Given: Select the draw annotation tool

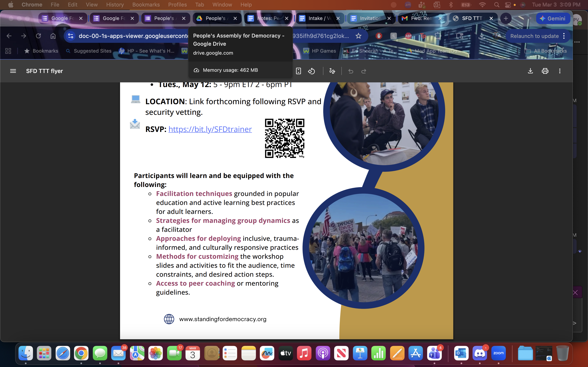Looking at the screenshot, I should [x=332, y=71].
